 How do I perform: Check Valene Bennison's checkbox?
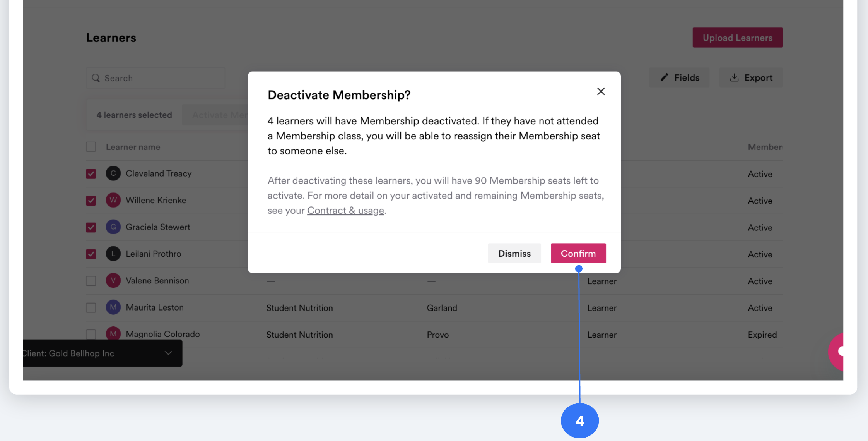[91, 281]
